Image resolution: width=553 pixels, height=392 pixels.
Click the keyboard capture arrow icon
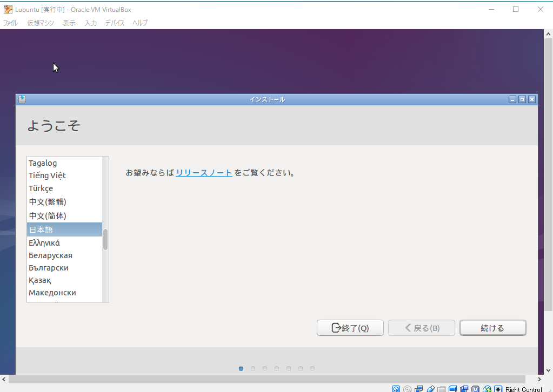[x=498, y=389]
